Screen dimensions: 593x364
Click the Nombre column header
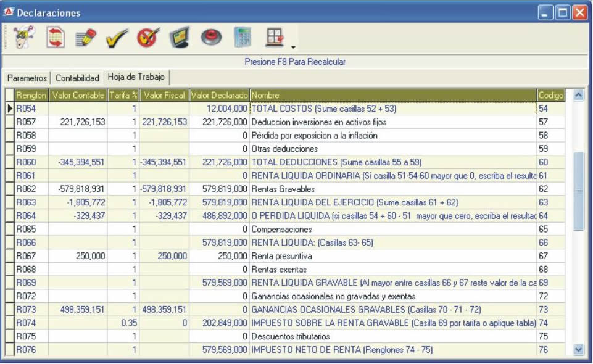393,95
